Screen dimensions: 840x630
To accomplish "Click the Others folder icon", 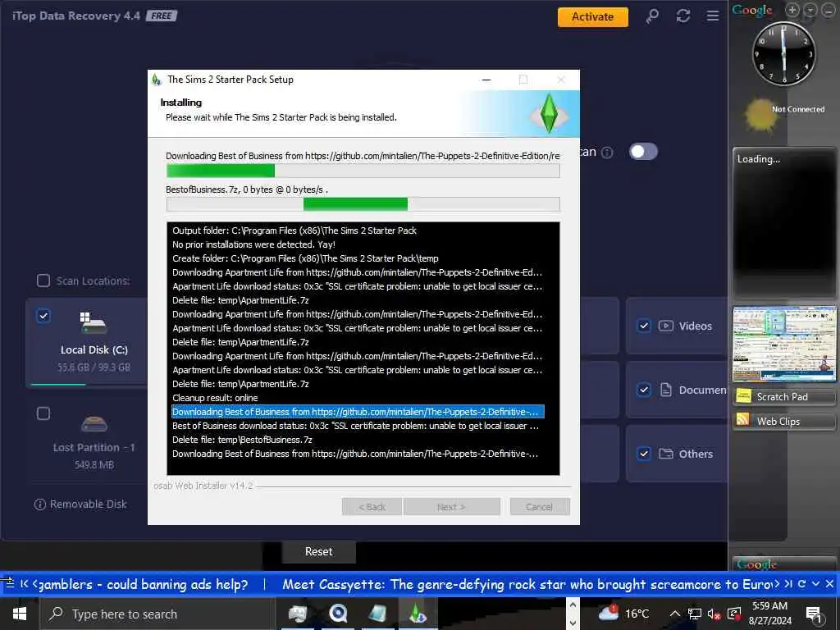I will tap(666, 454).
